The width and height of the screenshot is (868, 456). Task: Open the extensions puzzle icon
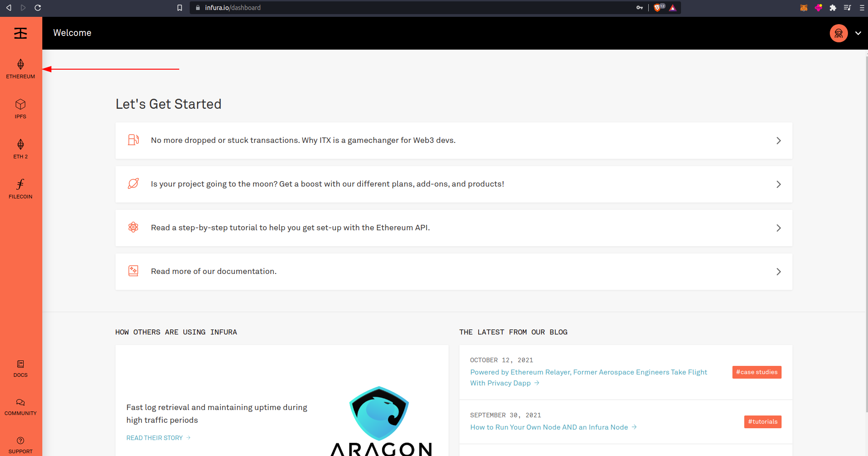pyautogui.click(x=833, y=8)
